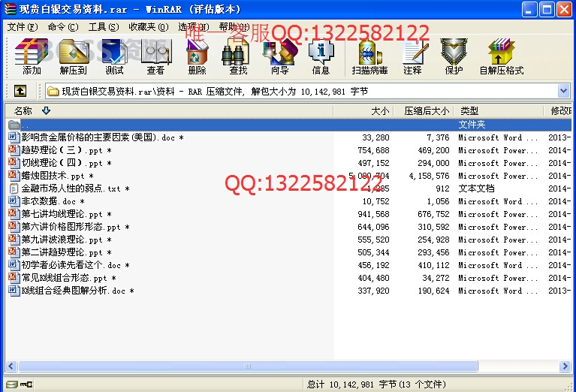This screenshot has width=576, height=392.
Task: Sort by Packed size (压缩后大小) header
Action: tap(424, 110)
